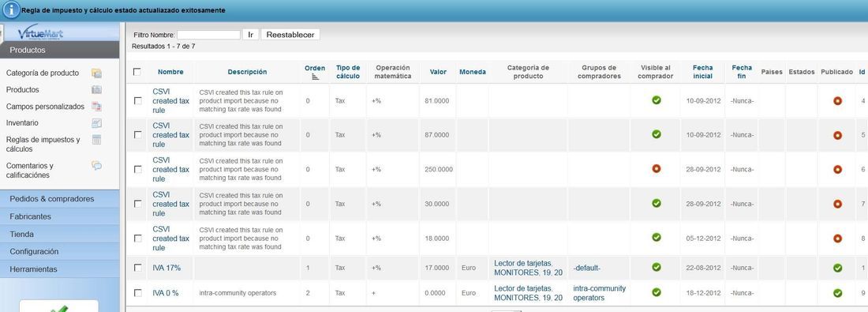
Task: Expand the Configuración sidebar section
Action: [x=60, y=252]
